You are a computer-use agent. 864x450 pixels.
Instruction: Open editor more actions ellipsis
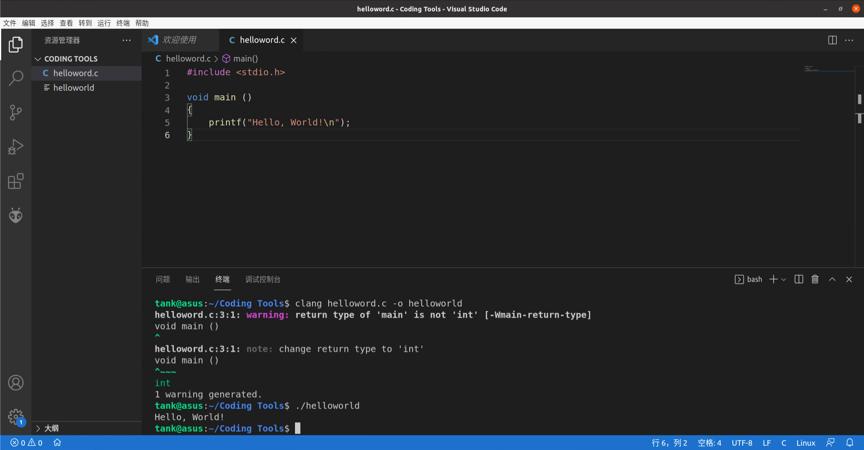click(x=849, y=40)
